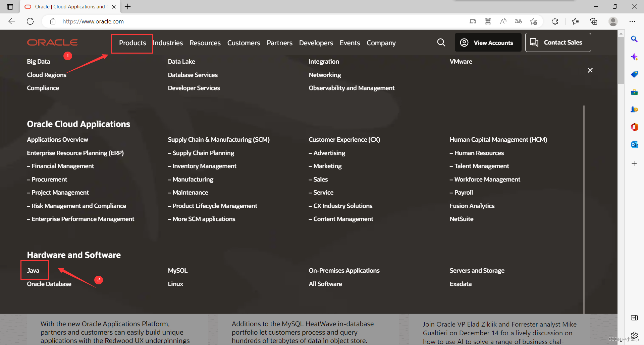Reload the Oracle page

pos(30,21)
